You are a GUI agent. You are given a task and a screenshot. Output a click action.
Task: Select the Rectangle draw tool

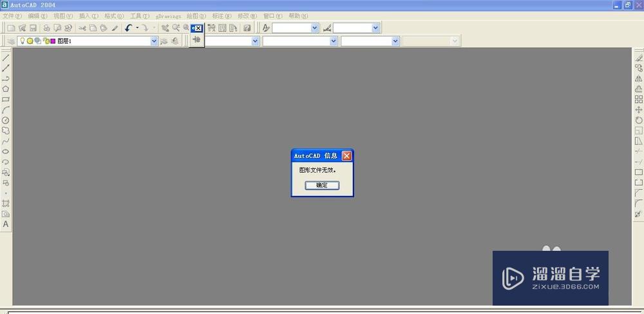(6, 99)
